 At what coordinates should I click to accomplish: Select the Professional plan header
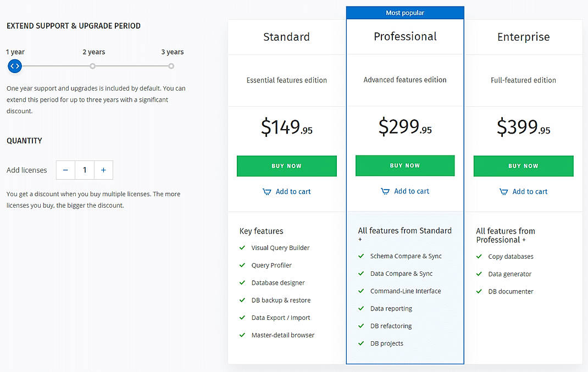pyautogui.click(x=405, y=36)
